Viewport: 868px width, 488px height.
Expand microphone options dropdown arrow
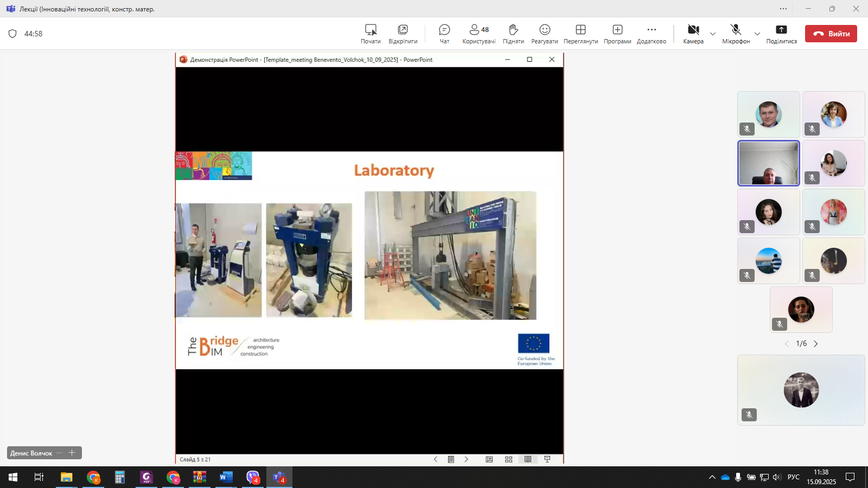(757, 34)
